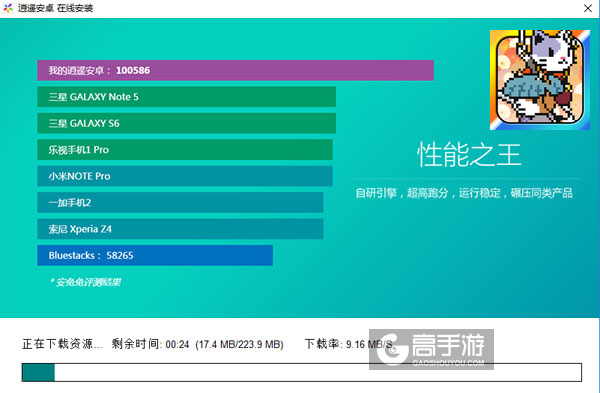The image size is (600, 393).
Task: Click the 下载率 9.16 MB/S readout
Action: pos(349,344)
